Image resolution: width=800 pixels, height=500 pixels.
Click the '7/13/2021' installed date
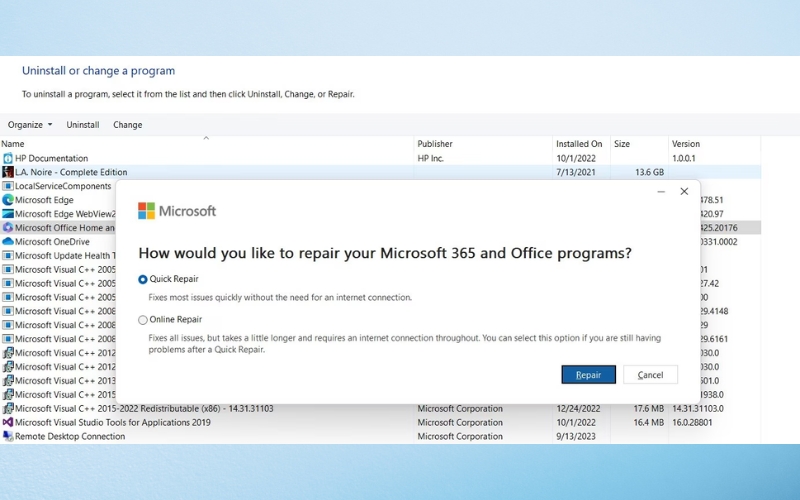pos(576,172)
